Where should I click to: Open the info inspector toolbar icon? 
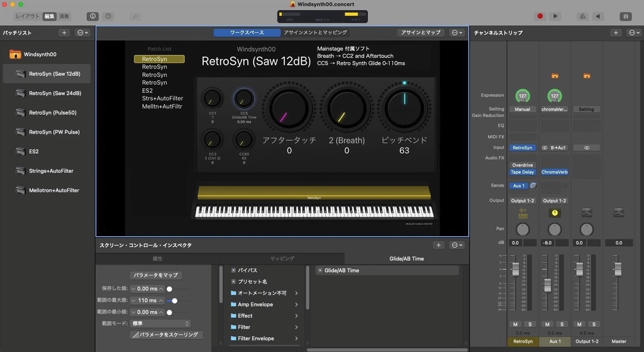click(92, 16)
